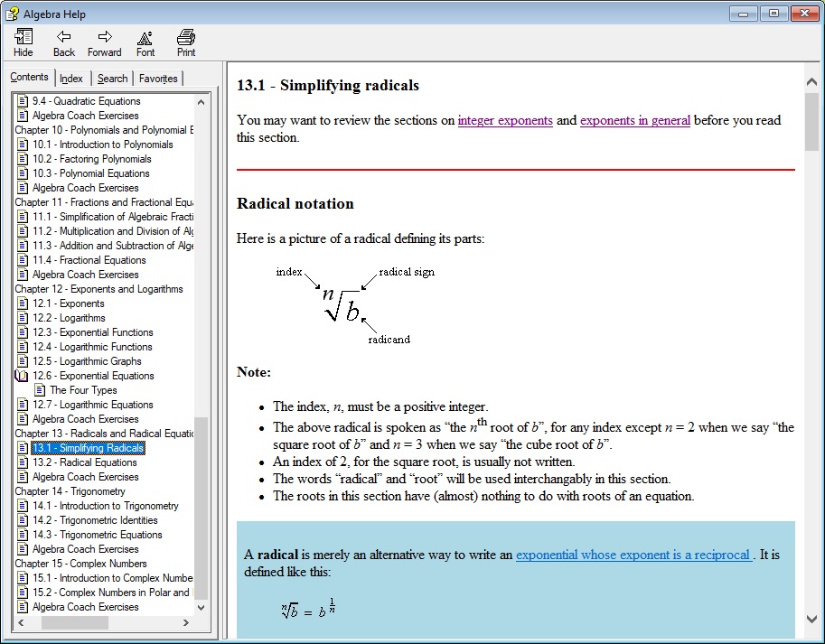Open 14.3 - Trigonometric Equations topic

point(98,535)
